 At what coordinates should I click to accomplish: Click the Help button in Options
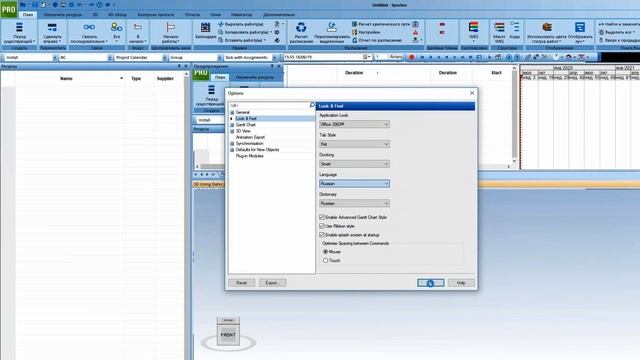pyautogui.click(x=461, y=283)
